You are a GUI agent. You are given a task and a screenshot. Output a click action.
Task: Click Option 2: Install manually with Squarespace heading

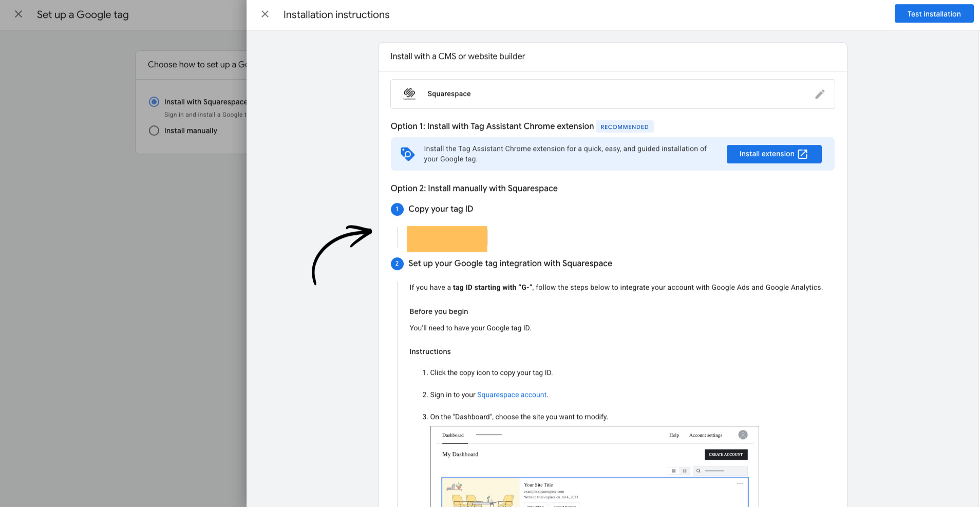click(x=474, y=189)
